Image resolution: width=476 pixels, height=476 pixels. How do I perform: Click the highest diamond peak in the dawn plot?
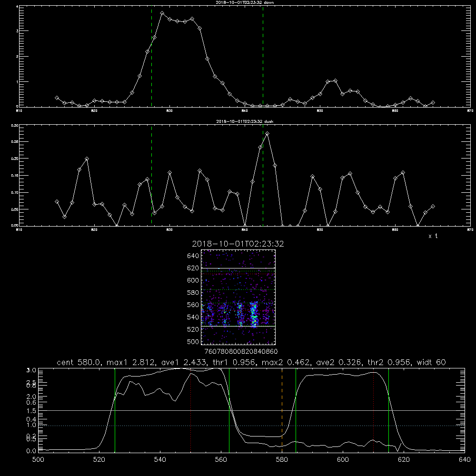(162, 13)
